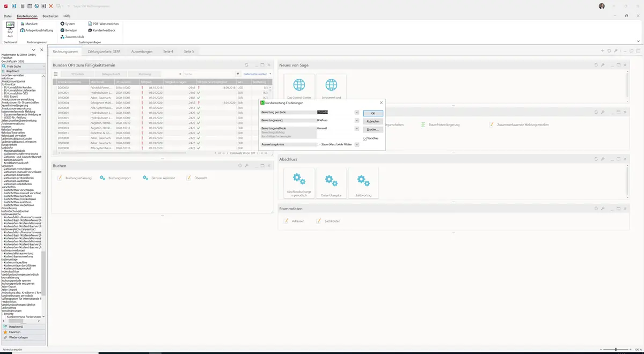Open the Bewertungsansatz dropdown
Screen dimensions: 644x354
pos(357,121)
